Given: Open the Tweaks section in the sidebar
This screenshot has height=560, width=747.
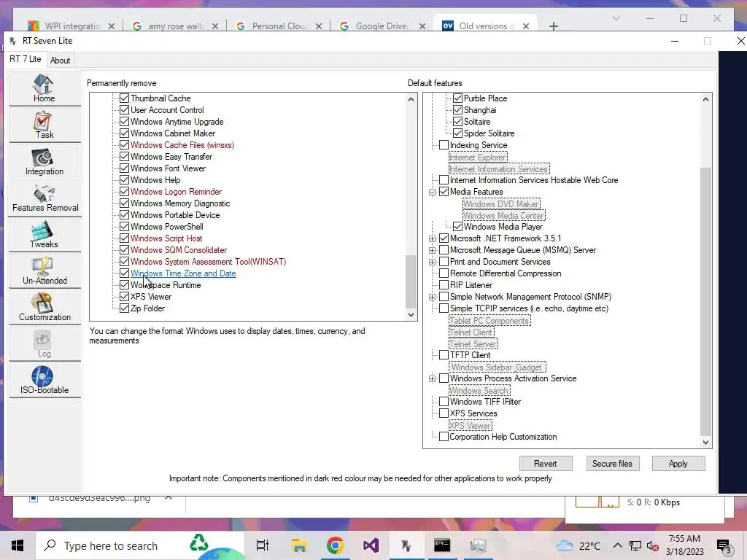Looking at the screenshot, I should click(44, 235).
